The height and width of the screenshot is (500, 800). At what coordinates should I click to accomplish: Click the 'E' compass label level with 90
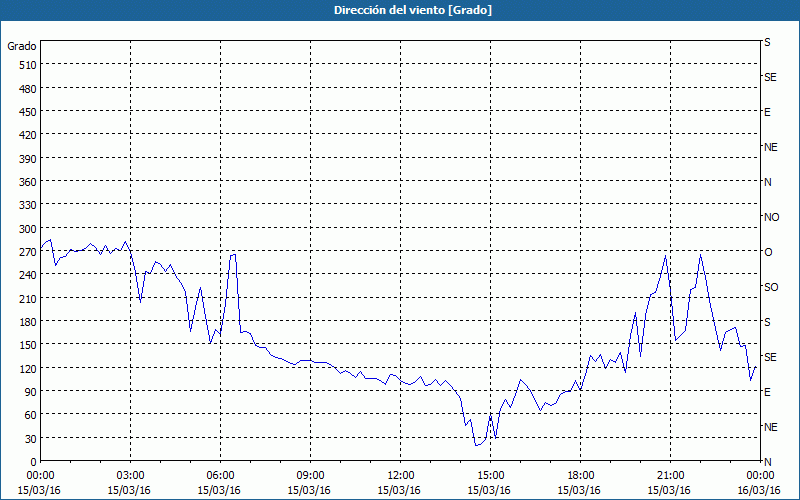pyautogui.click(x=767, y=392)
